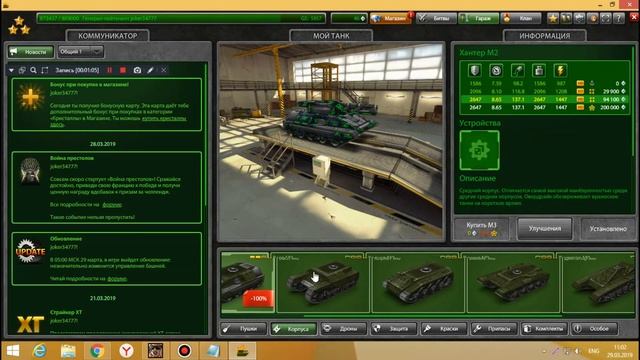Open the Дроны drones category tab
640x360 pixels.
click(x=344, y=329)
